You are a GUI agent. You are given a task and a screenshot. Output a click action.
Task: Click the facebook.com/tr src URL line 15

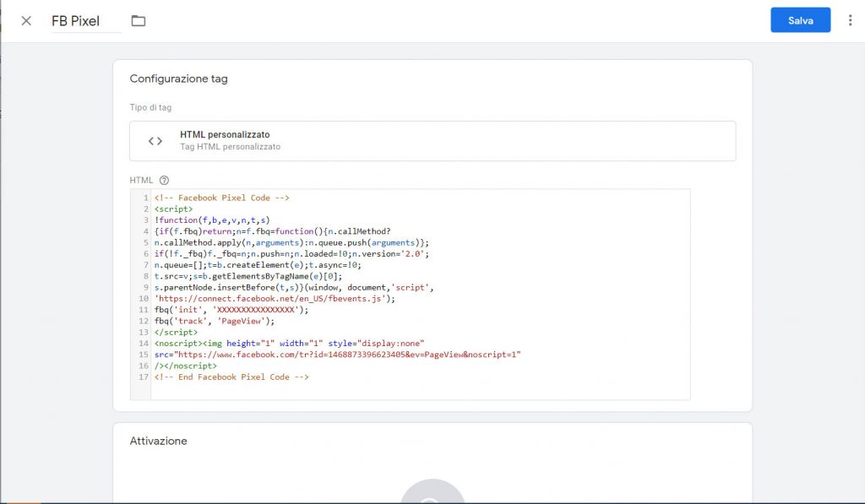pos(338,355)
